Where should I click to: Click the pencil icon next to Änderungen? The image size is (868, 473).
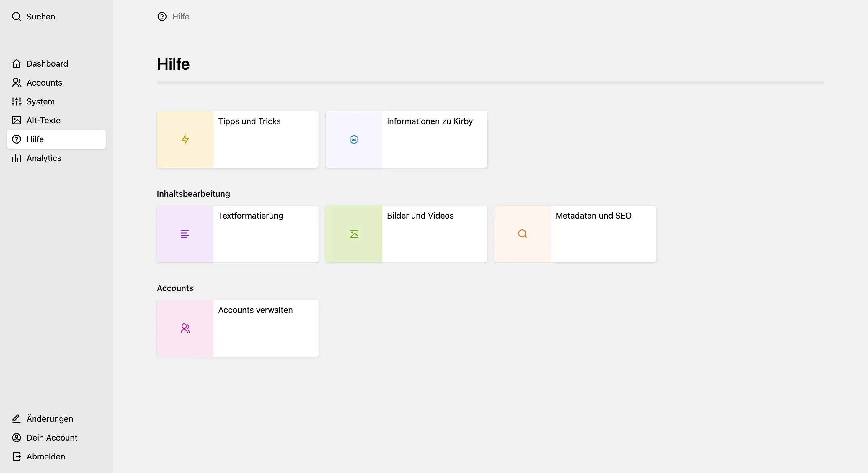(x=17, y=418)
